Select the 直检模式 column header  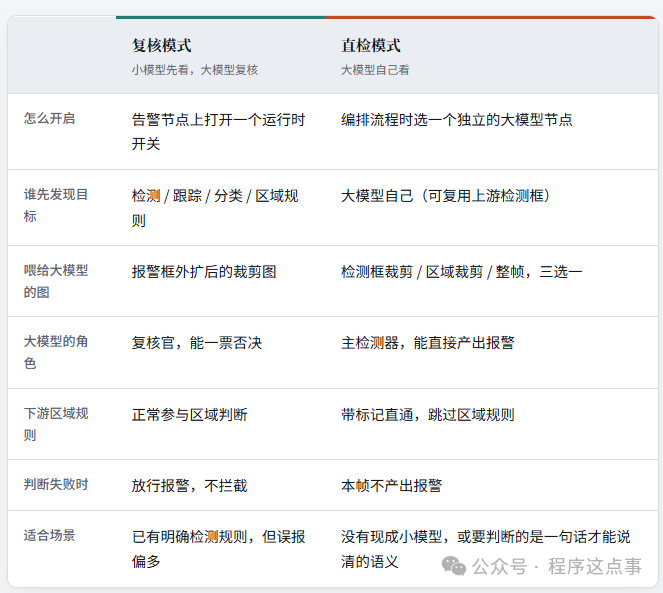(371, 46)
